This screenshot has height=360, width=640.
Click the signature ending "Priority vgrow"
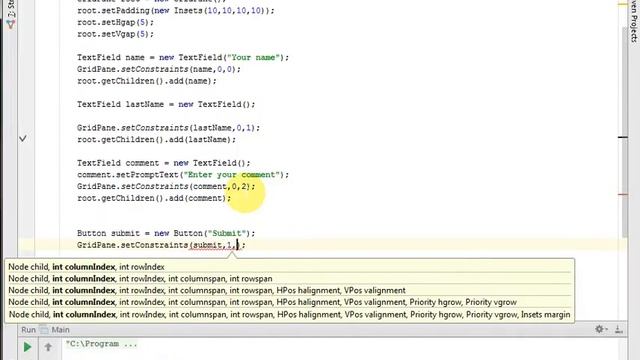coord(262,302)
